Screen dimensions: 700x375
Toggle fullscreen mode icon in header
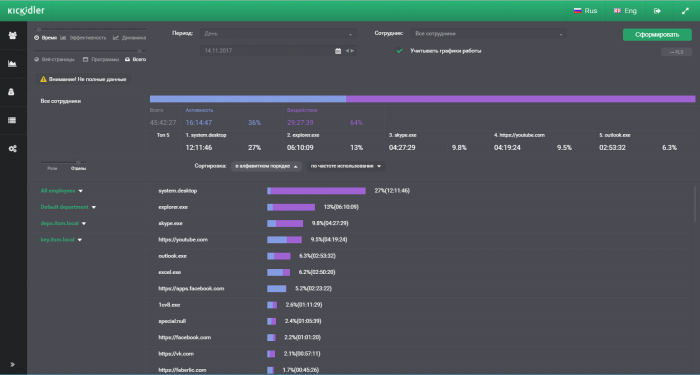pos(685,11)
